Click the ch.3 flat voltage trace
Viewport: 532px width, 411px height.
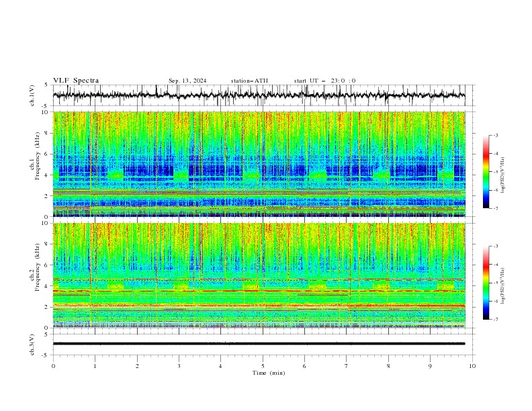pos(259,344)
